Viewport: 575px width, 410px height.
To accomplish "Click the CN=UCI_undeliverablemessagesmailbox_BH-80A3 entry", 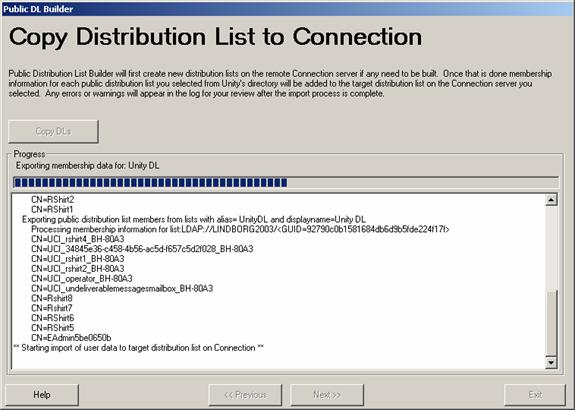I will click(122, 289).
